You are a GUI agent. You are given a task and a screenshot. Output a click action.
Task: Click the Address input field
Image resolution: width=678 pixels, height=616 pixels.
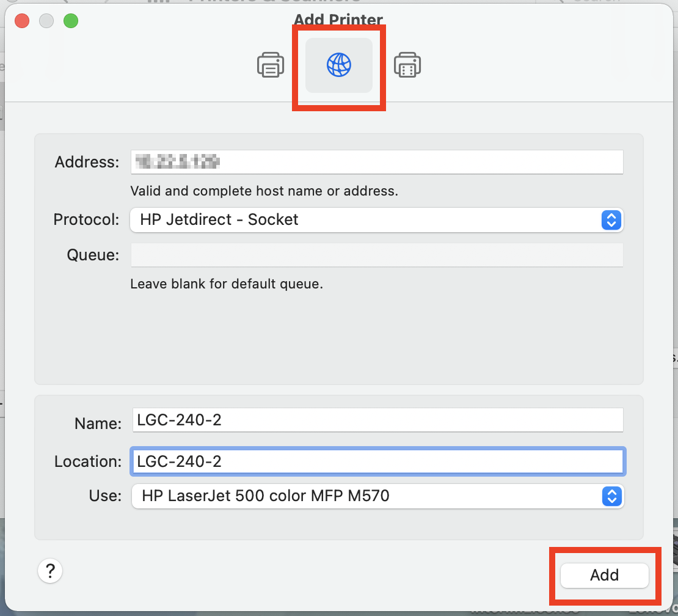[377, 162]
